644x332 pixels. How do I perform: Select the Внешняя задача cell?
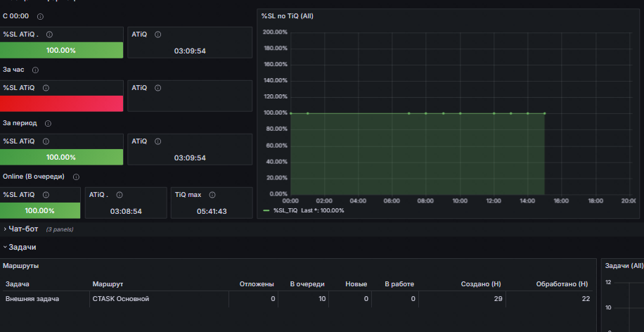click(x=45, y=299)
